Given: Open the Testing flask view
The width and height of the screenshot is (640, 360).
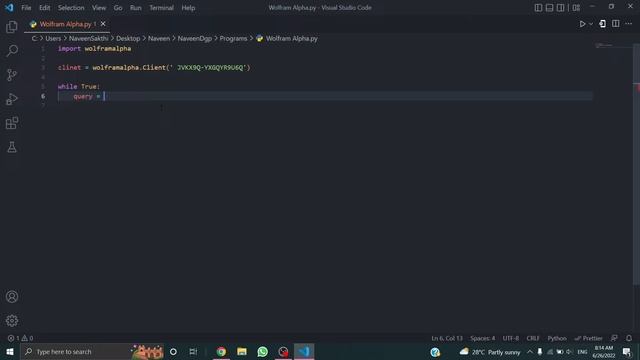Looking at the screenshot, I should tap(12, 147).
